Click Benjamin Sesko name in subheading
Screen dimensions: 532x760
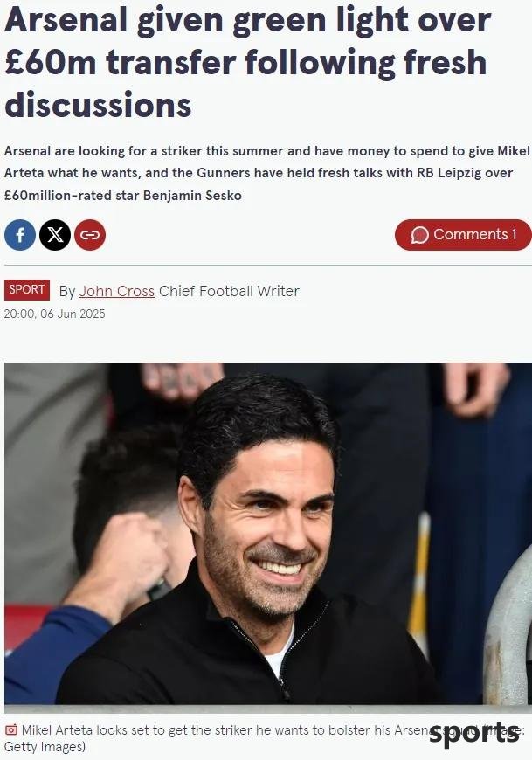[x=192, y=196]
